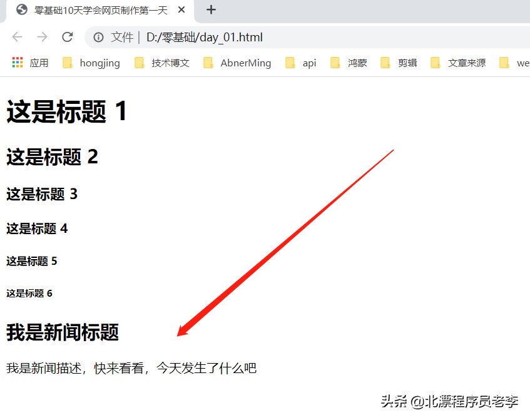
Task: Open the AbnerMing bookmarks folder
Action: coord(208,63)
